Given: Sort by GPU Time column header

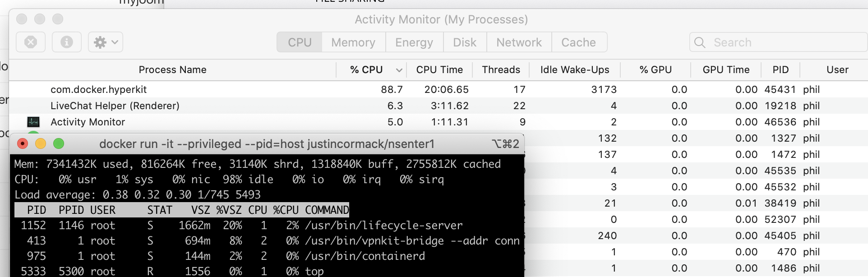Looking at the screenshot, I should (726, 70).
